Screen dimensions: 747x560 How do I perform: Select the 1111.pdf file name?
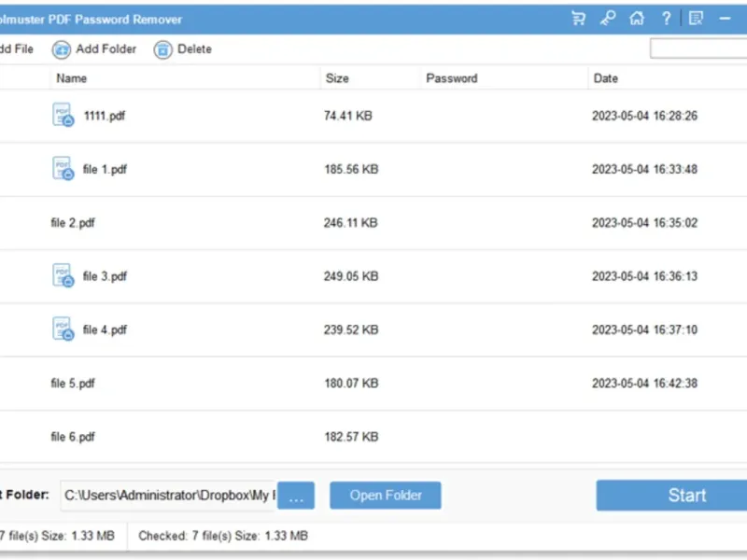tap(105, 116)
